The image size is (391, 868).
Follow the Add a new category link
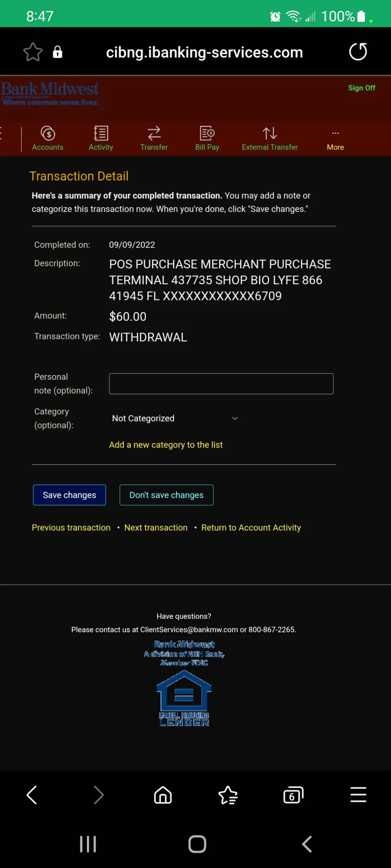pos(166,445)
